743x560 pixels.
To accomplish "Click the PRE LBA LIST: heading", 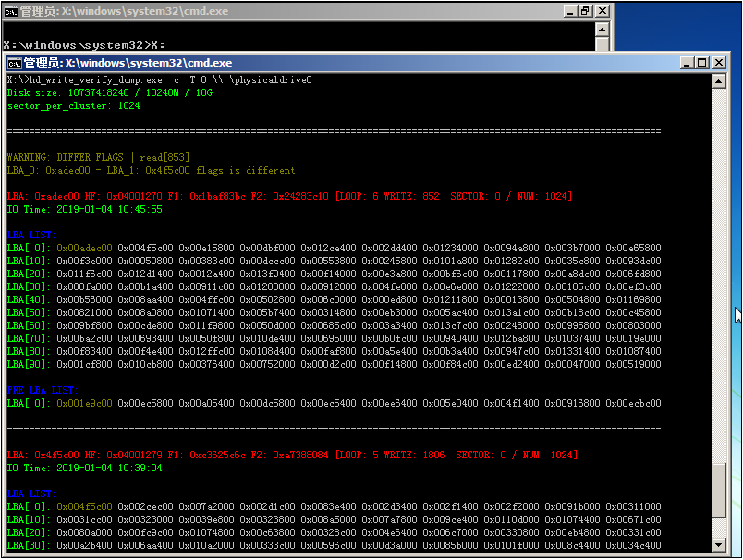I will (x=43, y=390).
